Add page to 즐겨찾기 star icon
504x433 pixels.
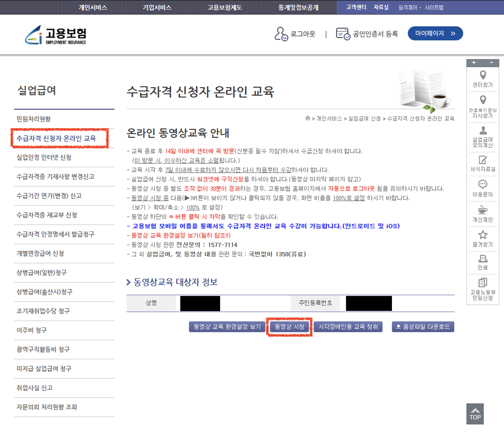(483, 235)
